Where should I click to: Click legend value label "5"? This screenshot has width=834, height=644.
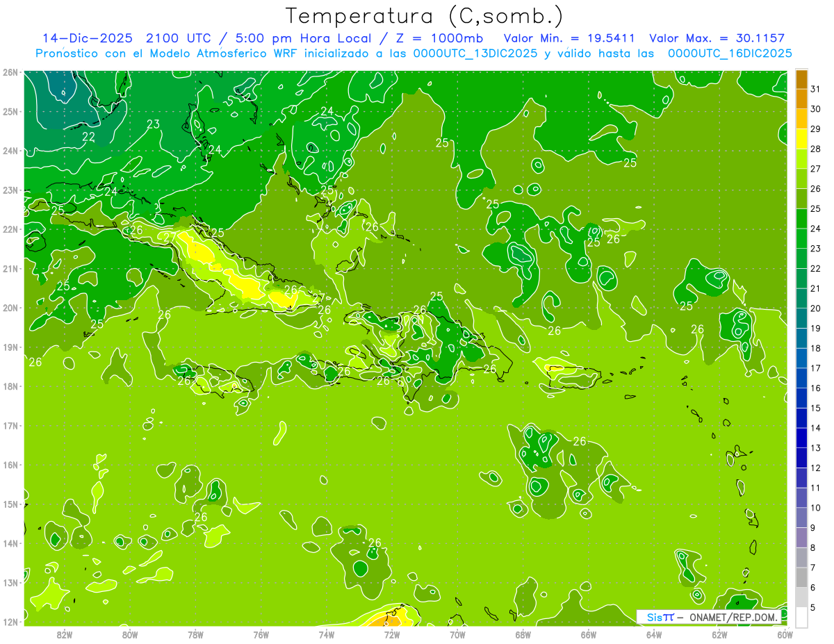pyautogui.click(x=813, y=608)
